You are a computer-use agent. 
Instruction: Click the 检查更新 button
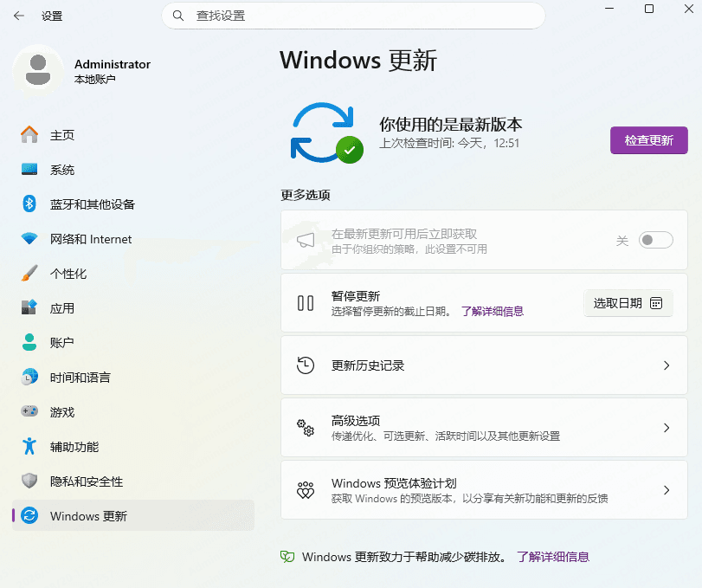pyautogui.click(x=648, y=140)
